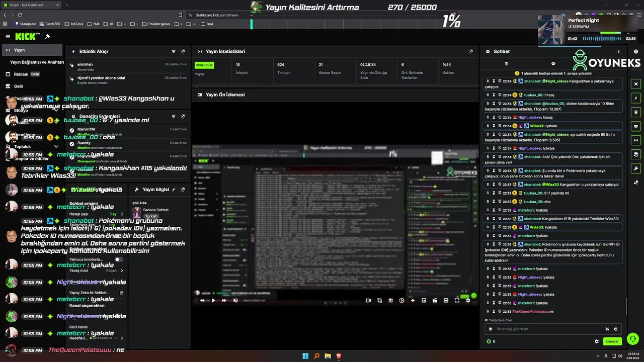Screen dimensions: 644x362
Task: Open Twitch RPG bookmark
Action: coord(49,24)
